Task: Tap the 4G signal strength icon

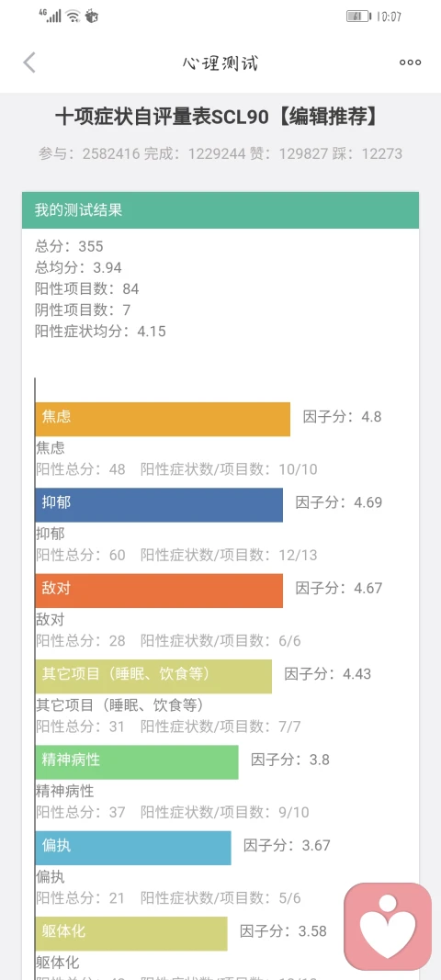Action: point(52,16)
